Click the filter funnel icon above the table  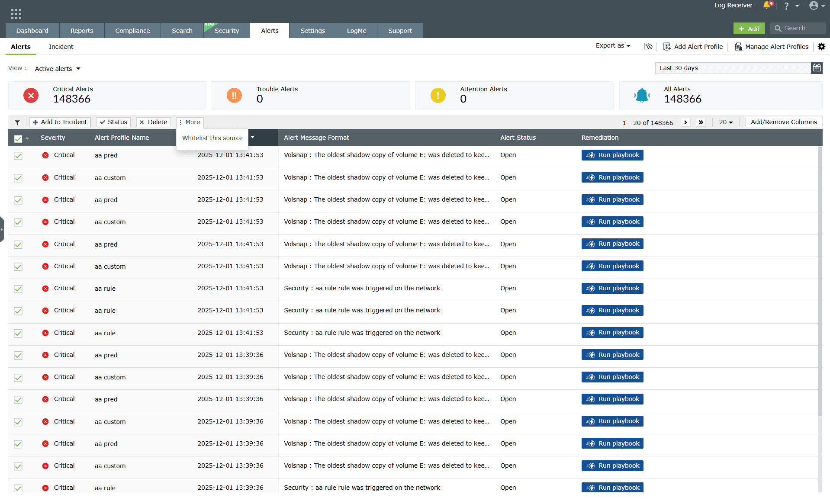[17, 122]
